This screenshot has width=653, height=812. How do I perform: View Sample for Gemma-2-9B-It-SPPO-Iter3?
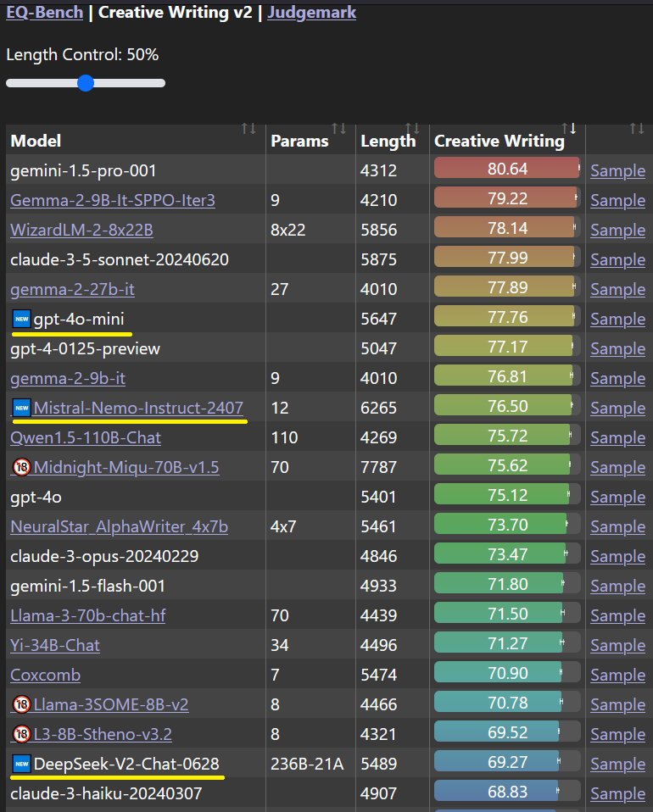tap(617, 200)
